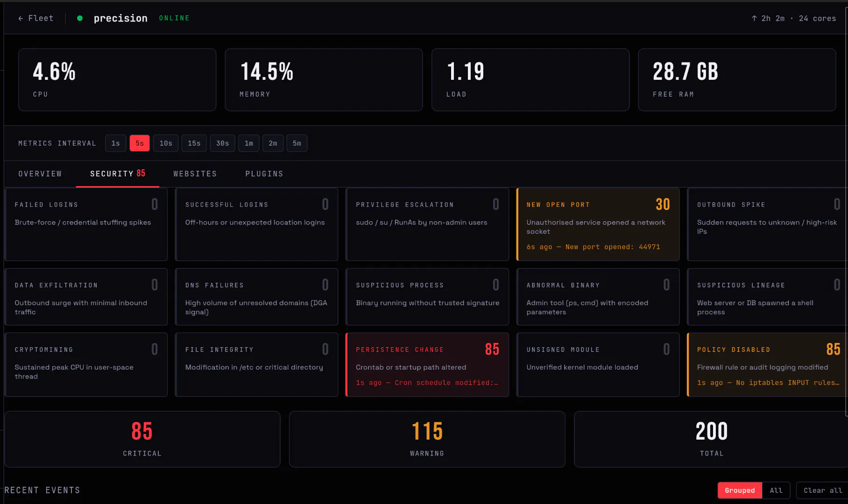The width and height of the screenshot is (848, 504).
Task: Open the Suspicious Lineage card
Action: click(x=767, y=297)
